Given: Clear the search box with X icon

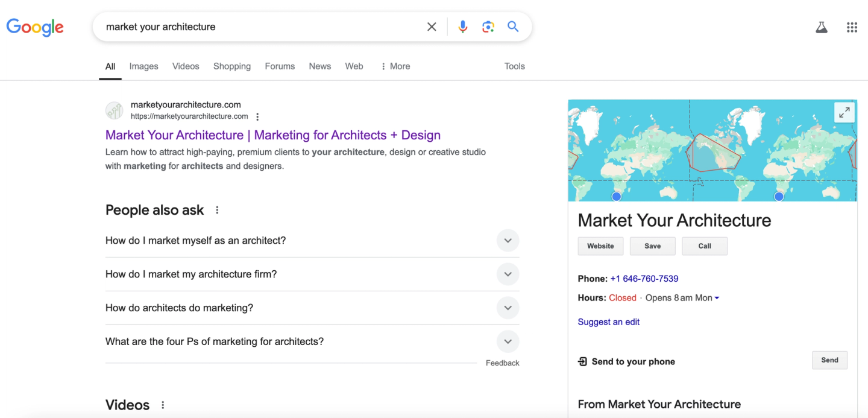Looking at the screenshot, I should pos(432,27).
